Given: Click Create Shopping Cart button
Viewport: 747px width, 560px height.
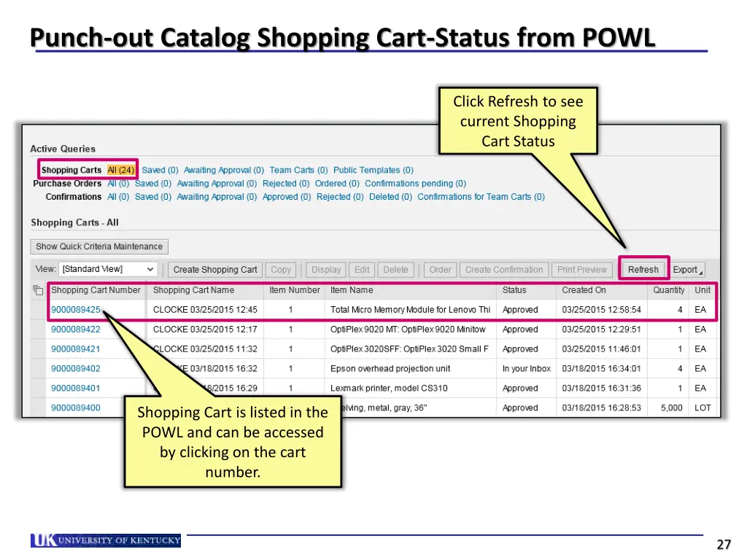Looking at the screenshot, I should (x=215, y=270).
